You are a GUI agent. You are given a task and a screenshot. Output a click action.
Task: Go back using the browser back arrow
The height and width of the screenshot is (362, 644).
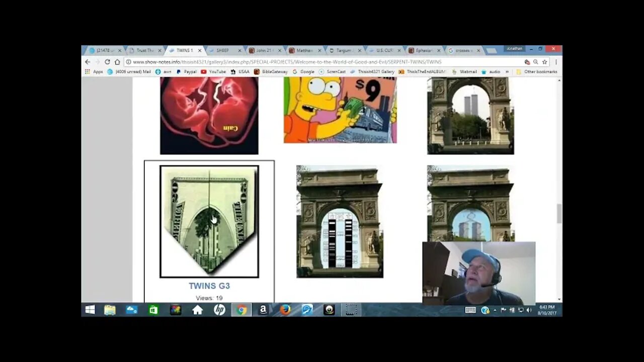[x=88, y=62]
